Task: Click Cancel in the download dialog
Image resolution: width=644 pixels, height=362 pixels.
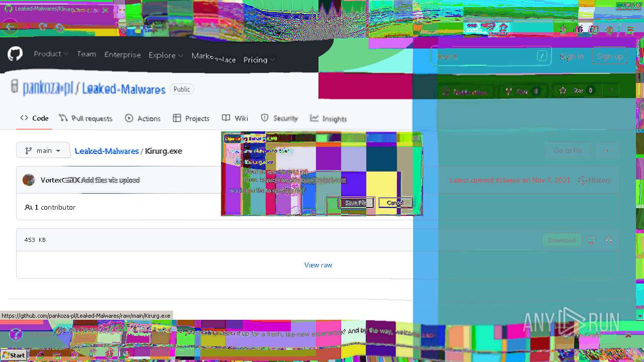Action: pos(395,203)
